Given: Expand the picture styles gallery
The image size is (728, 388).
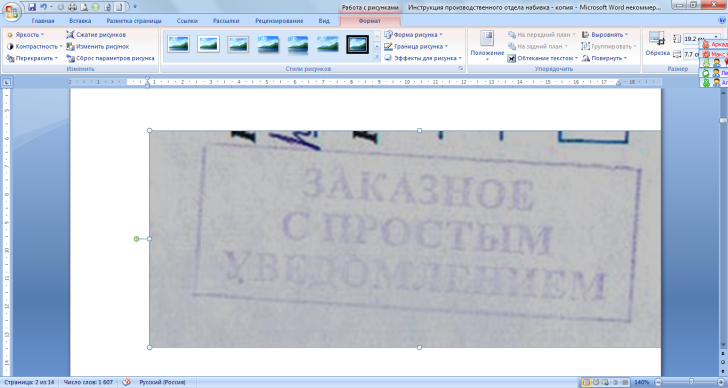Looking at the screenshot, I should [x=377, y=57].
